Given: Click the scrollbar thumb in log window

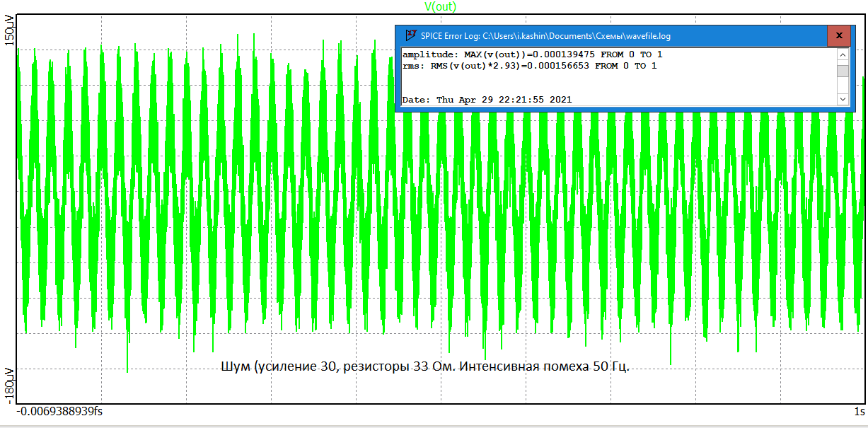Looking at the screenshot, I should pyautogui.click(x=843, y=71).
